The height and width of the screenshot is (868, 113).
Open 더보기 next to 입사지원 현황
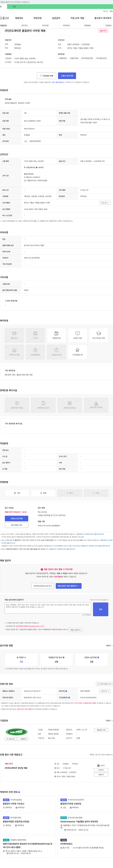[x=109, y=646]
